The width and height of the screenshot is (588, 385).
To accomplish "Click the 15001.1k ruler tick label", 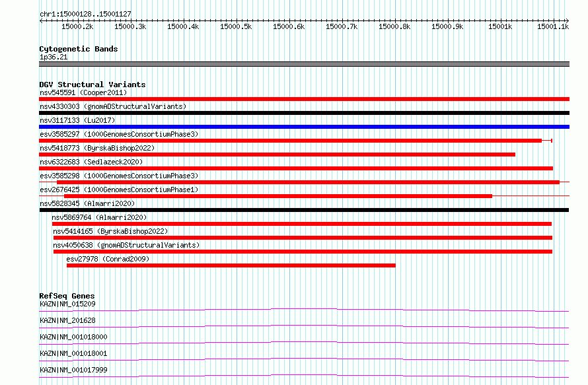I will coord(553,27).
